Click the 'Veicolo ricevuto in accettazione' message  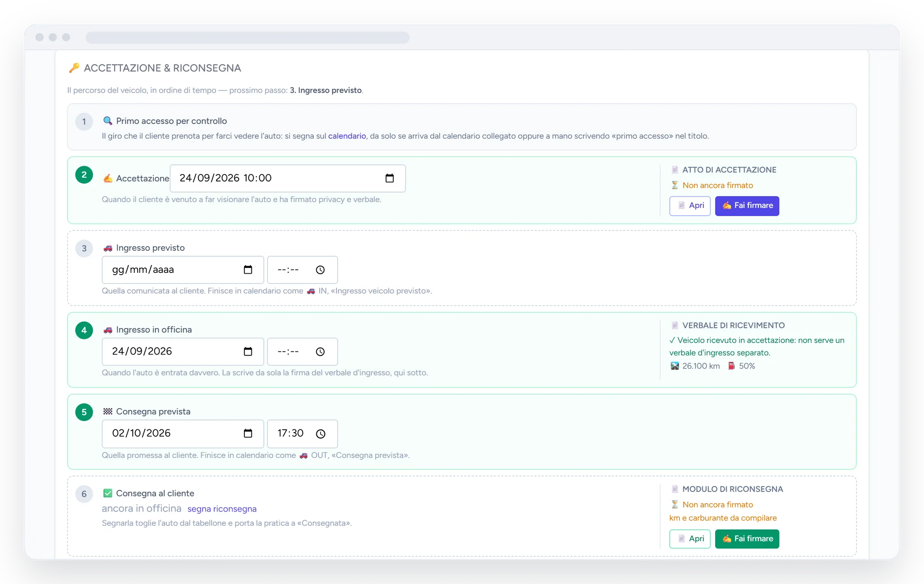tap(757, 346)
